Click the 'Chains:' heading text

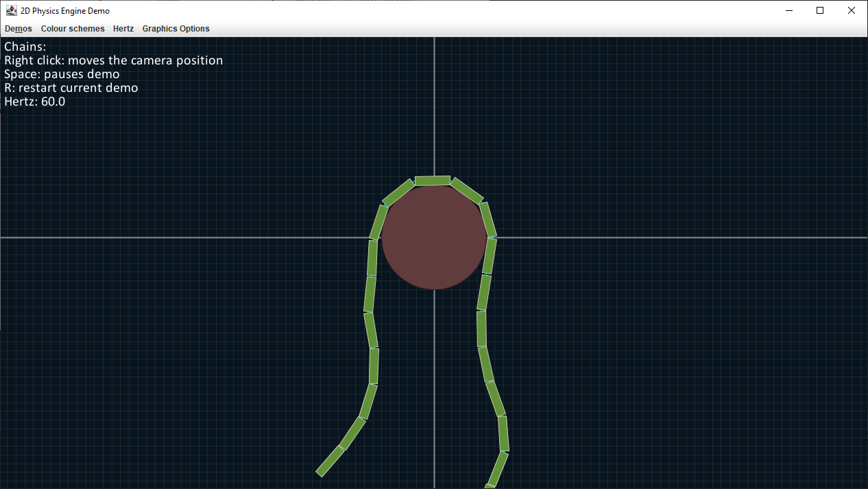point(25,46)
